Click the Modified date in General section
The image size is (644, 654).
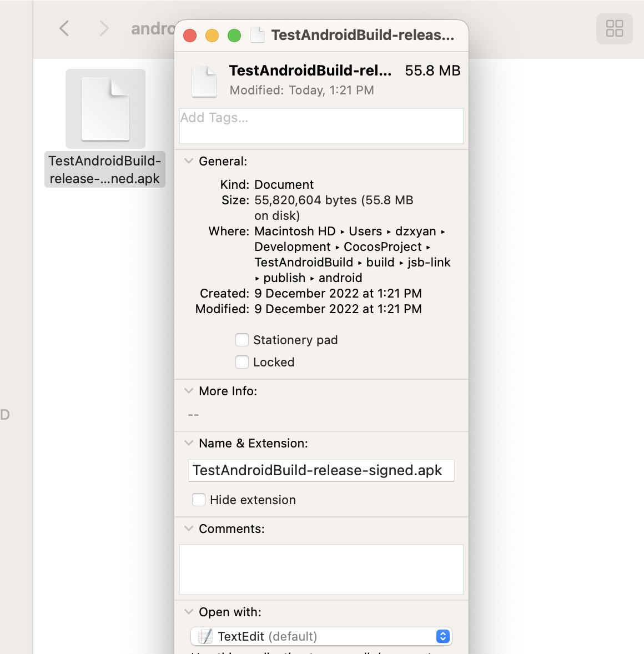tap(338, 309)
